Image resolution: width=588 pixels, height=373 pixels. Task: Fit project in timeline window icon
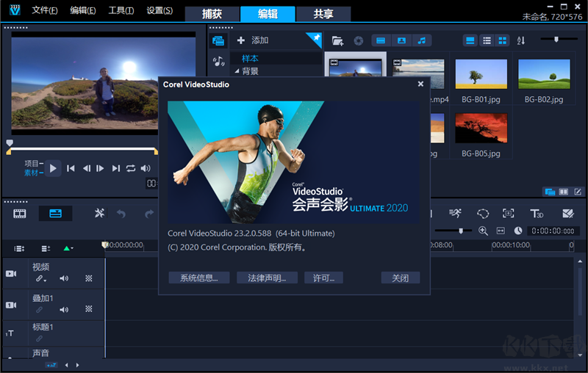pos(501,231)
